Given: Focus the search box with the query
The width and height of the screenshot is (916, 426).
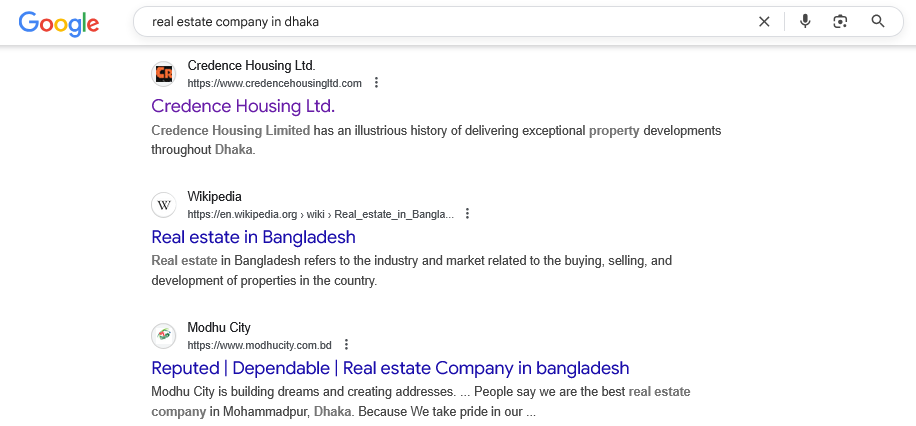Looking at the screenshot, I should [440, 21].
